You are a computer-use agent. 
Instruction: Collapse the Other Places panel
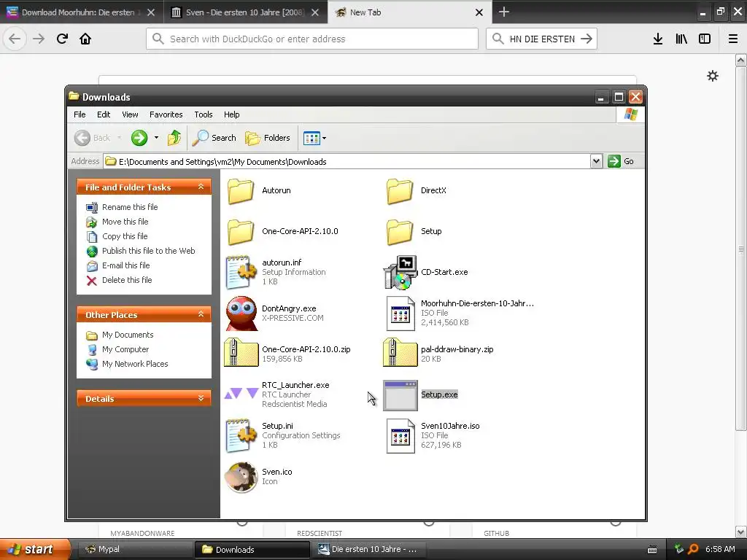pos(201,314)
